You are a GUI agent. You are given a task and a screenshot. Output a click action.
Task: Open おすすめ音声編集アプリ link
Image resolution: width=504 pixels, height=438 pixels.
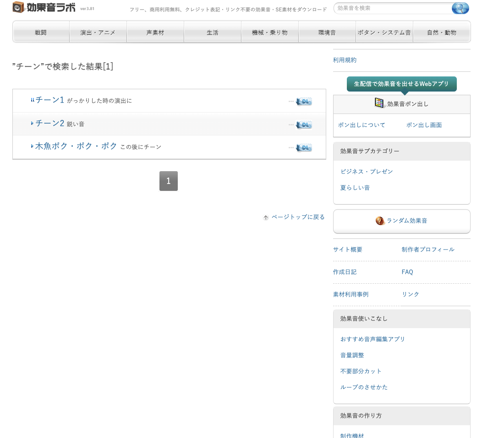pyautogui.click(x=373, y=339)
